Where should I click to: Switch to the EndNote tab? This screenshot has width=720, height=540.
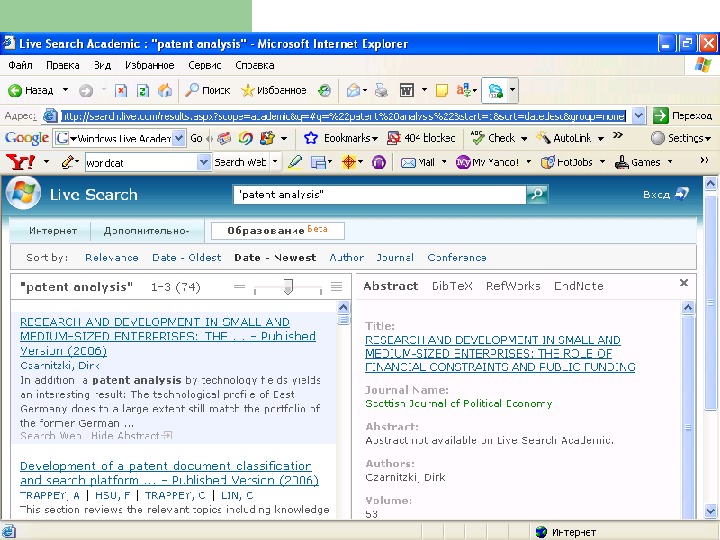point(579,286)
